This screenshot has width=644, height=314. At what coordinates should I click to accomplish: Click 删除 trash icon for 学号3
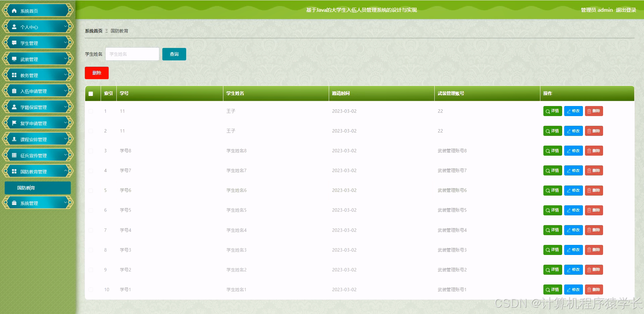[589, 250]
